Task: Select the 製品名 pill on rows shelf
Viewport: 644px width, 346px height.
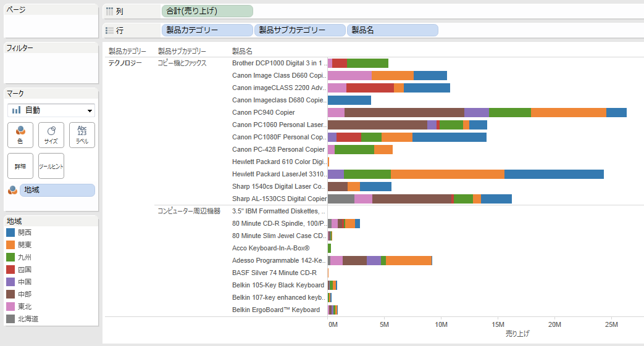Action: pos(393,30)
